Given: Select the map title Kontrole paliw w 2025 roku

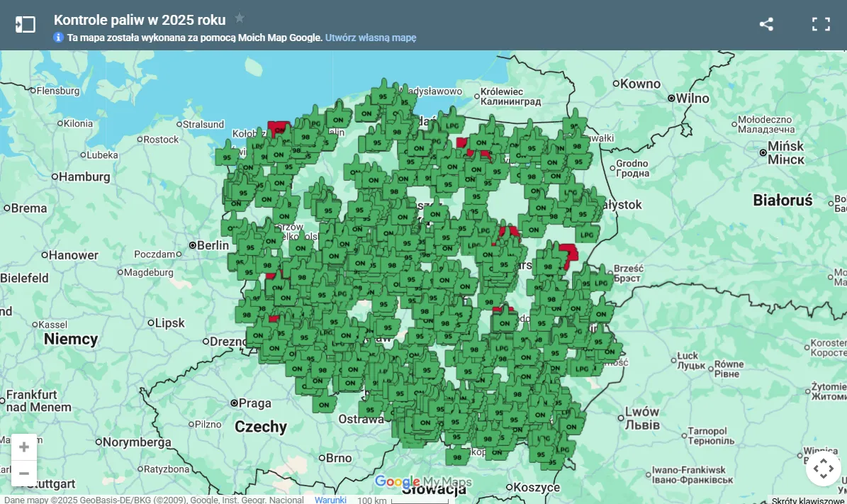Looking at the screenshot, I should coord(140,20).
